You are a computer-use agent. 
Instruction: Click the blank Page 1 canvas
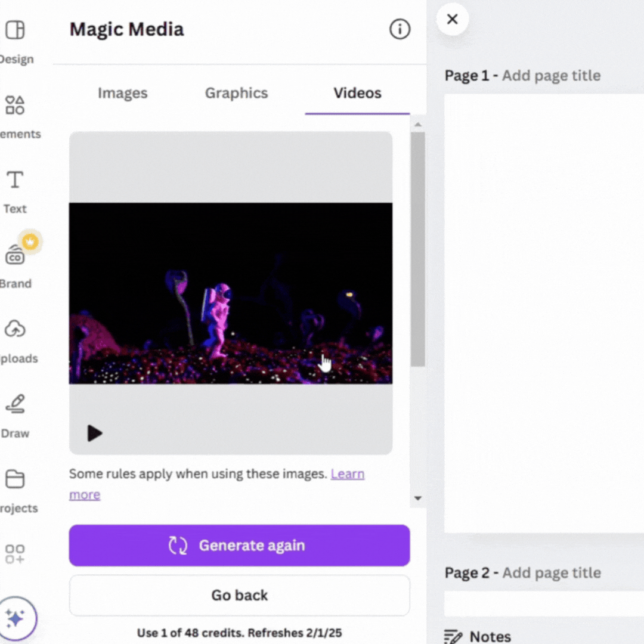click(544, 314)
